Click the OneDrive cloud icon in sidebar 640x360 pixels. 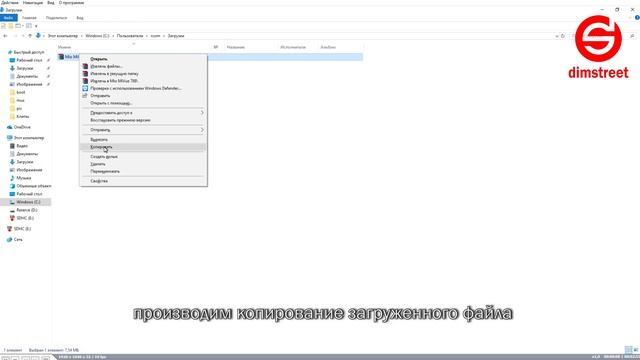tap(10, 127)
